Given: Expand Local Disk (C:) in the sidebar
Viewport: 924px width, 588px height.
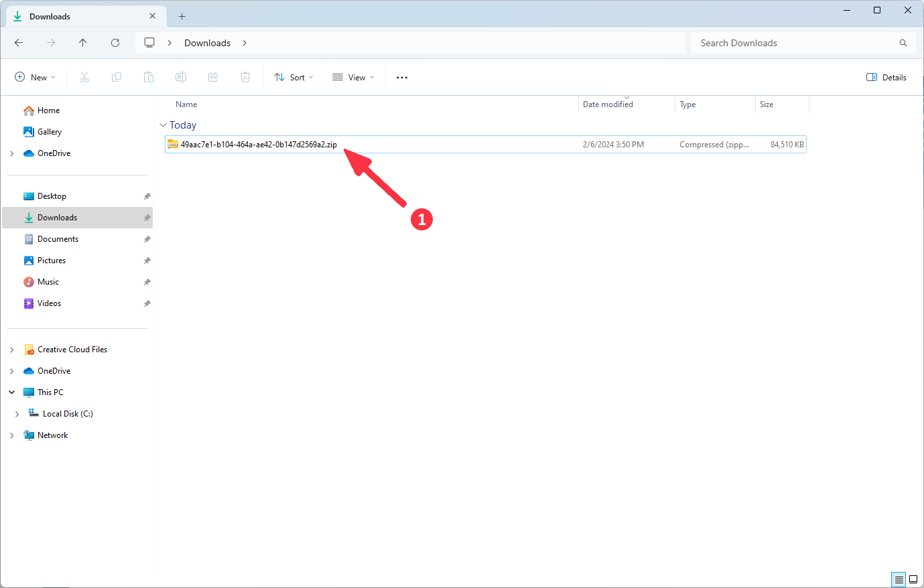Looking at the screenshot, I should (17, 413).
